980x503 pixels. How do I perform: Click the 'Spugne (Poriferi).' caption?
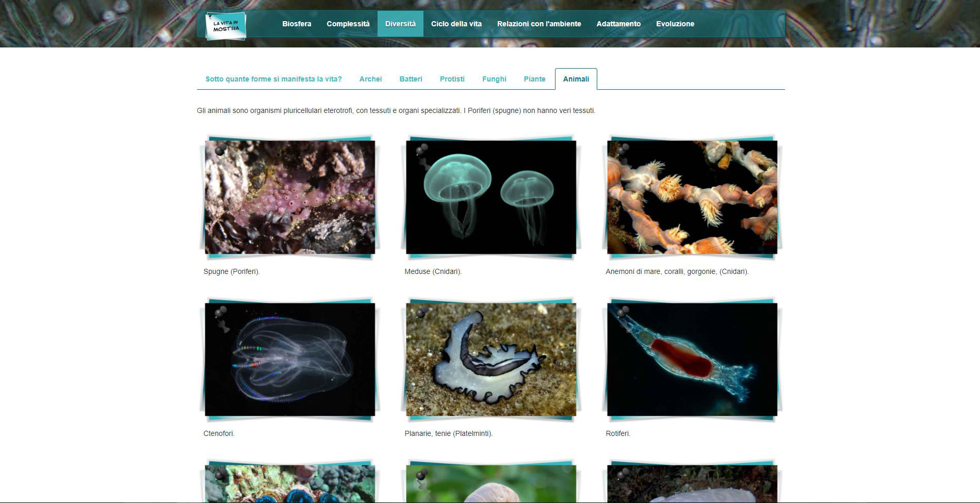[x=232, y=271]
